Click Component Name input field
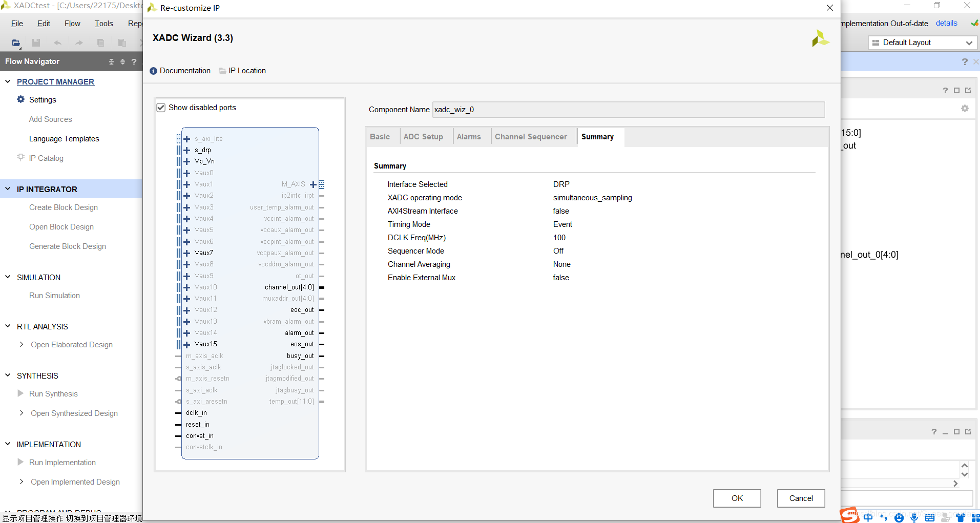Image resolution: width=980 pixels, height=523 pixels. click(x=629, y=110)
